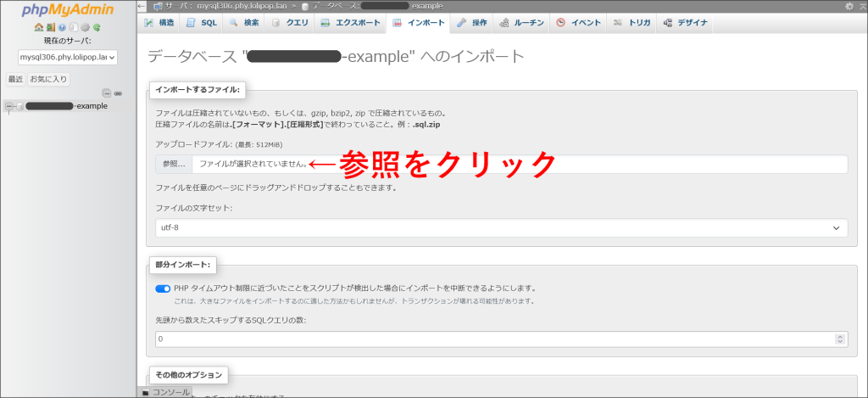Image resolution: width=868 pixels, height=398 pixels.
Task: Collapse the -example database tree node
Action: tap(8, 106)
